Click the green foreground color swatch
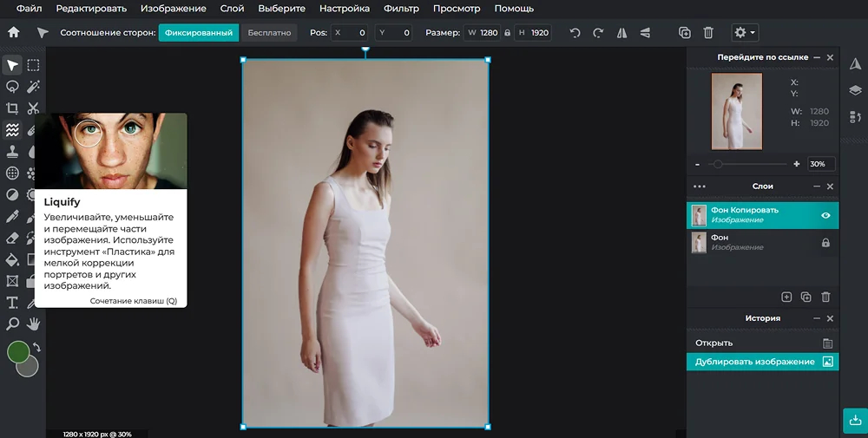The image size is (868, 438). 18,352
